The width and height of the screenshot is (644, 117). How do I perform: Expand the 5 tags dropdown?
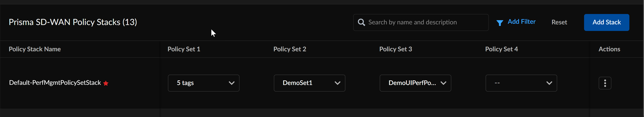200,83
